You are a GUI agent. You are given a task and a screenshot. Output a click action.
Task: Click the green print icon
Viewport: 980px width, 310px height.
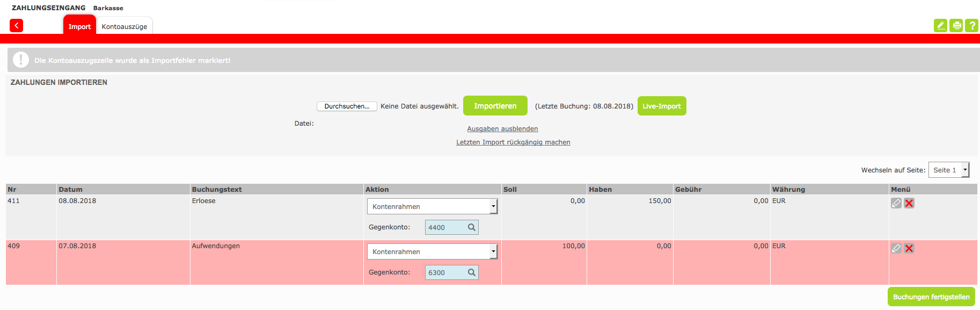pyautogui.click(x=956, y=26)
